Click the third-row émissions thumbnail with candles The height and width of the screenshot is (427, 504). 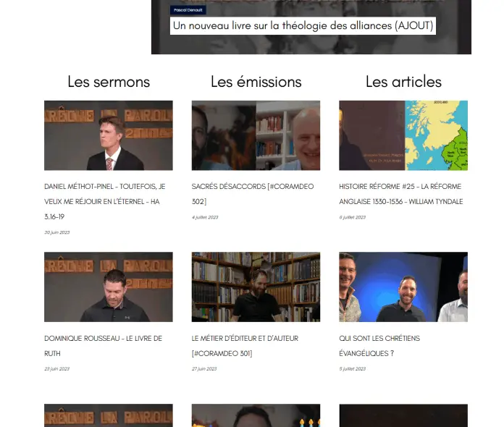[x=256, y=415]
